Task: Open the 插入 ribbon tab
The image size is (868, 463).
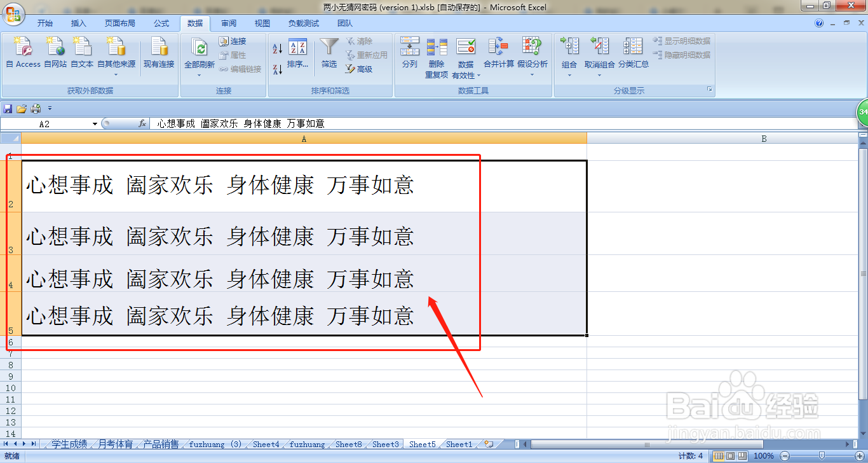Action: click(78, 24)
